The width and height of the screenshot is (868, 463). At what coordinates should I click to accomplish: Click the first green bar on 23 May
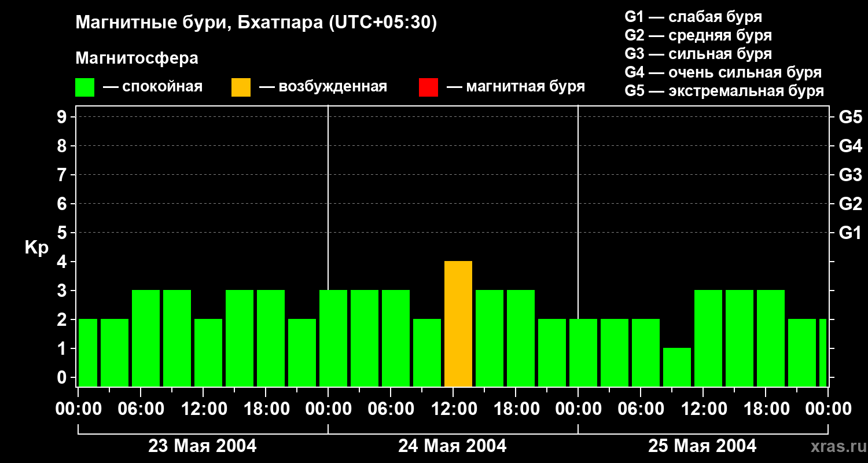88,352
